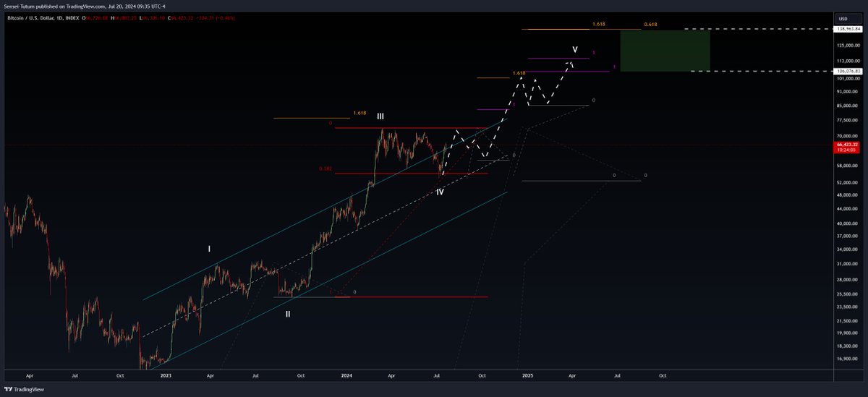Screen dimensions: 868x397
Task: Select the wave I label
Action: click(209, 249)
